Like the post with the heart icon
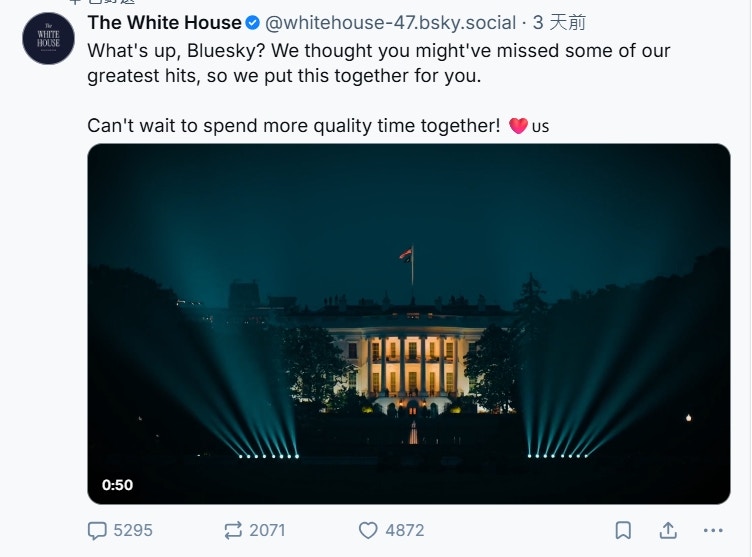Viewport: 752px width, 557px height. coord(368,530)
